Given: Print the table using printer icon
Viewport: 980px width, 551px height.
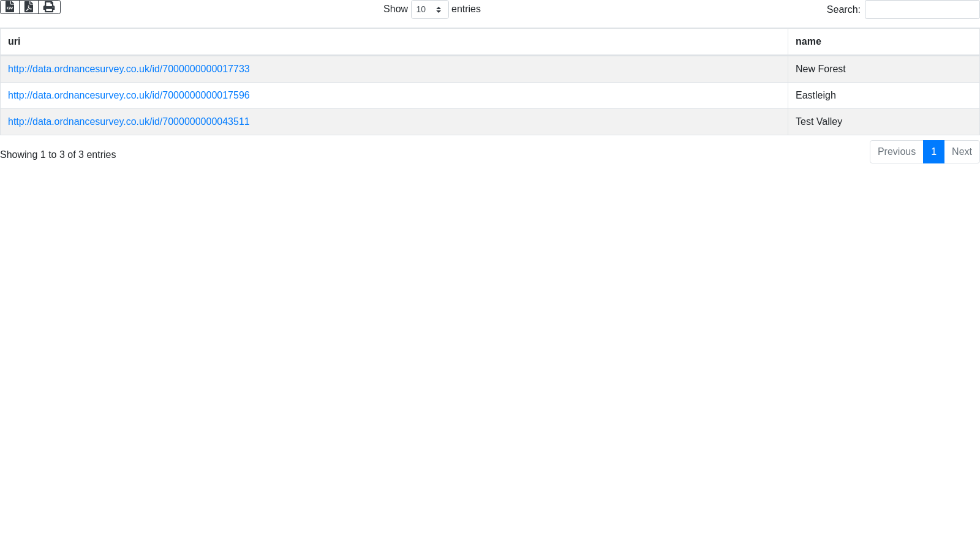Looking at the screenshot, I should click(x=49, y=7).
